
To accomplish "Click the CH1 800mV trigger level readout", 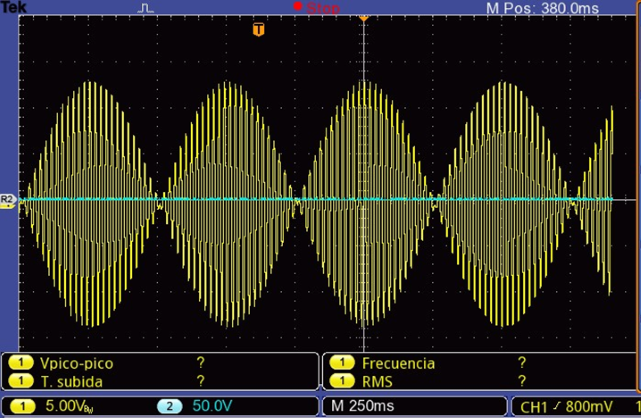I will pyautogui.click(x=566, y=407).
